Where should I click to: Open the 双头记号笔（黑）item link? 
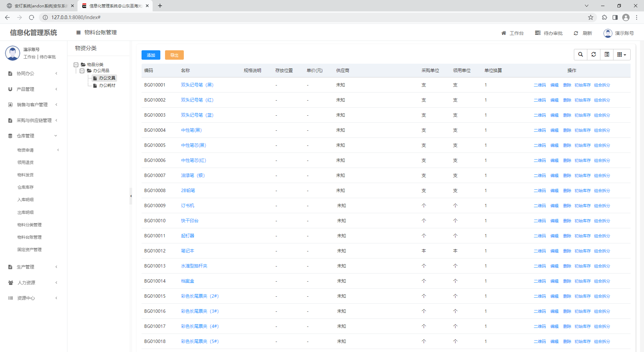click(197, 85)
